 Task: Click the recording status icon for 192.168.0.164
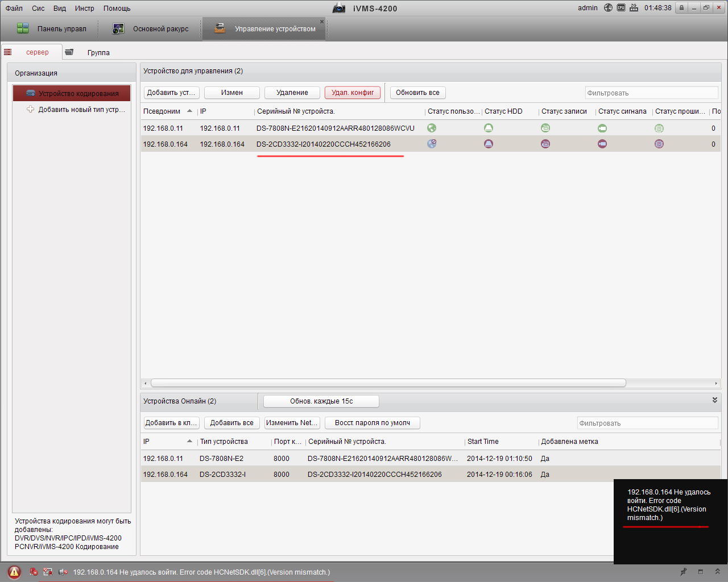tap(545, 144)
